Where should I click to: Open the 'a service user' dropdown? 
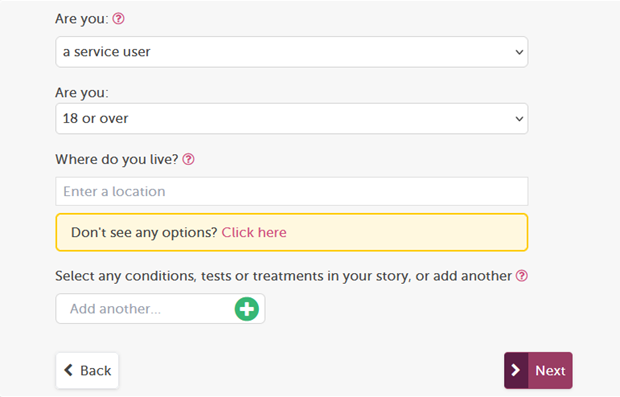(292, 52)
